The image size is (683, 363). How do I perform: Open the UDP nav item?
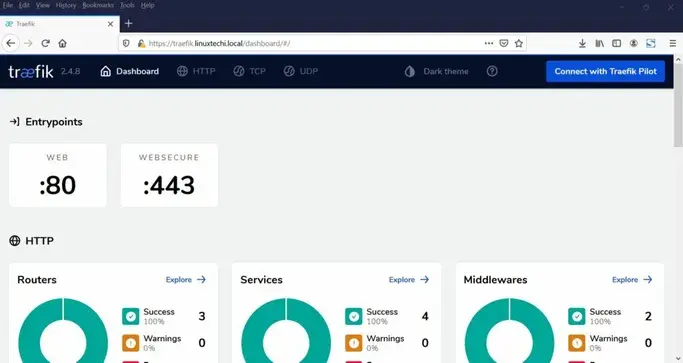pyautogui.click(x=301, y=71)
